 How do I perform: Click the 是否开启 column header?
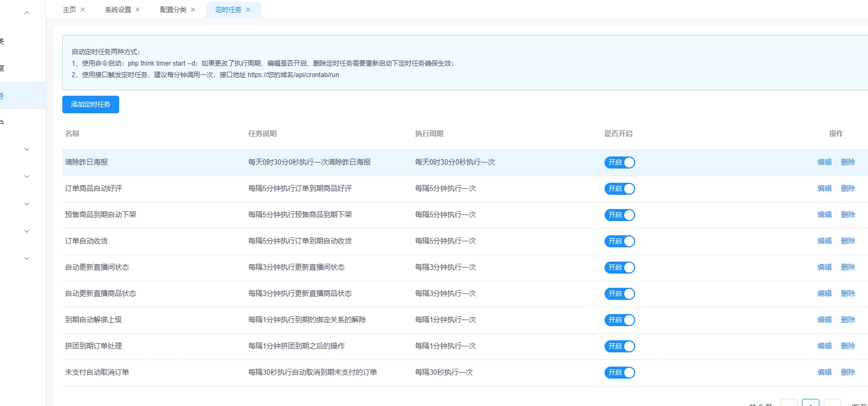click(x=618, y=134)
